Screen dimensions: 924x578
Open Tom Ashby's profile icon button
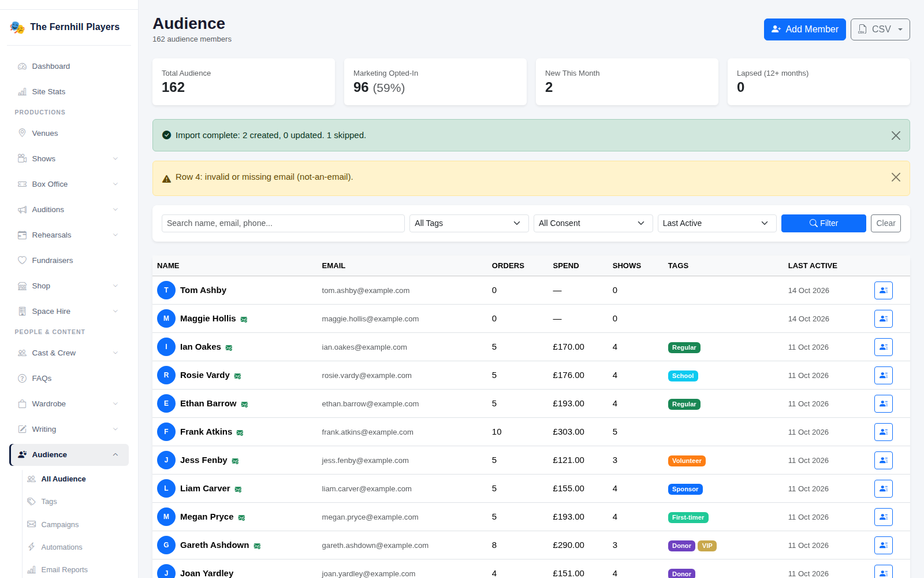(x=883, y=290)
